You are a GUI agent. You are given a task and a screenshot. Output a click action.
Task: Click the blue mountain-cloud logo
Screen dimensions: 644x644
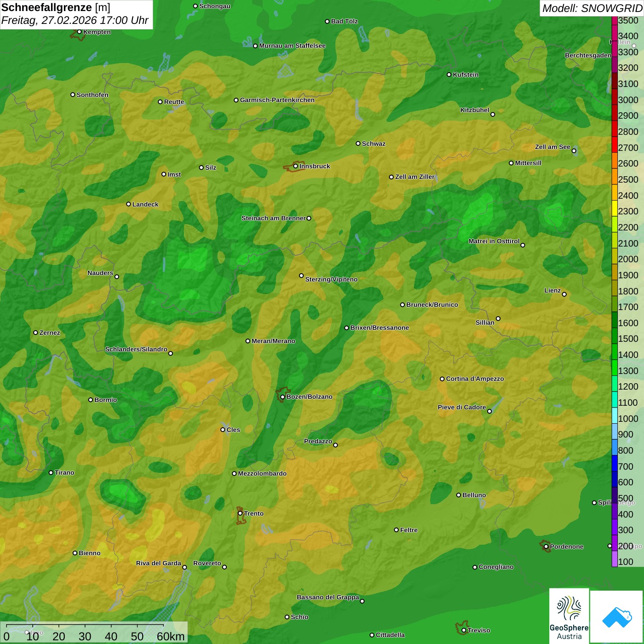[617, 617]
